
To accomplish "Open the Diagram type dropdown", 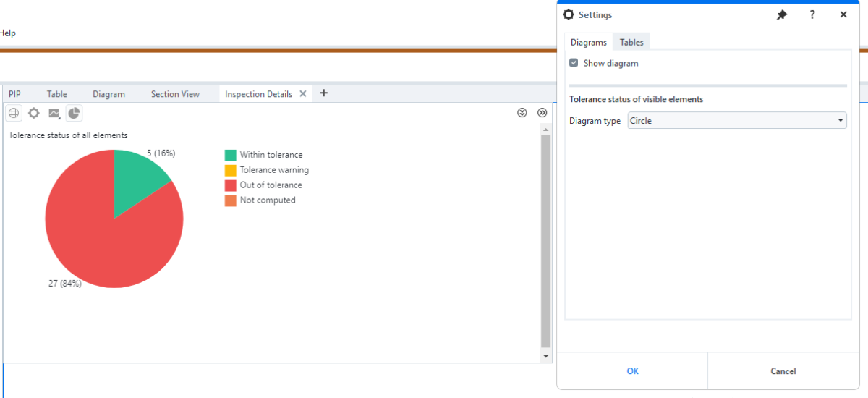I will click(x=737, y=121).
